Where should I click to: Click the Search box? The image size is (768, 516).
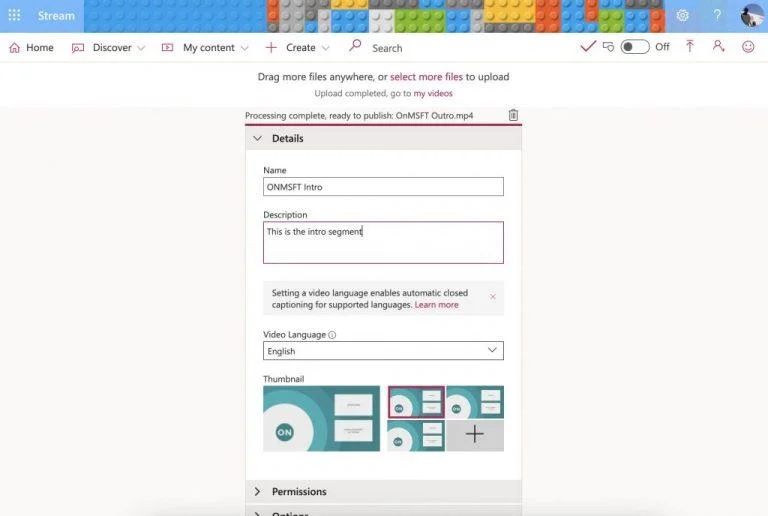[x=387, y=48]
